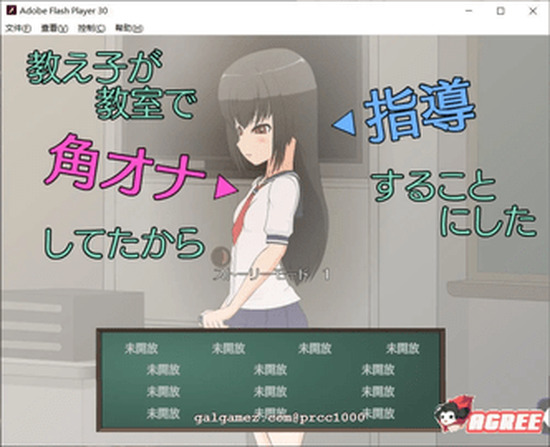Close the Adobe Flash Player window
550x447 pixels.
[533, 11]
